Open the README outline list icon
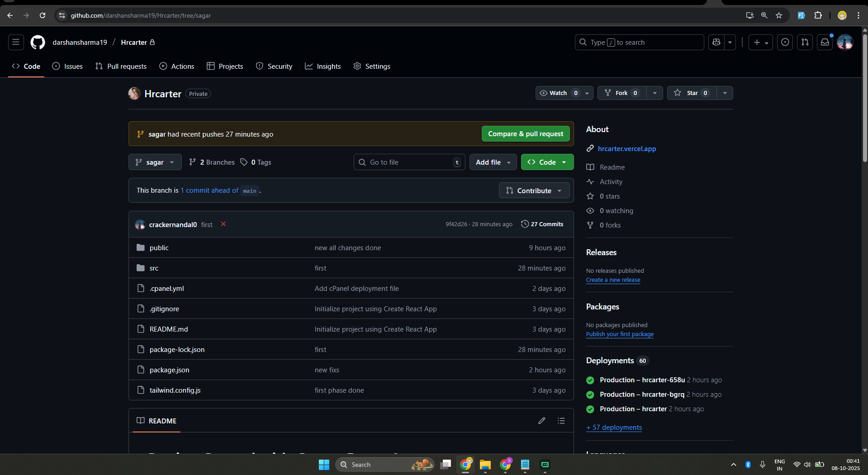The width and height of the screenshot is (868, 475). [x=561, y=421]
